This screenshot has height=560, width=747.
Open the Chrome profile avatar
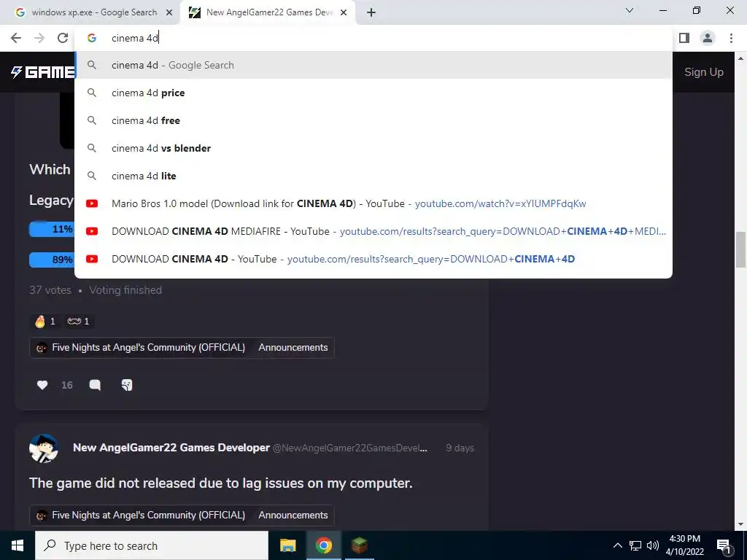708,38
